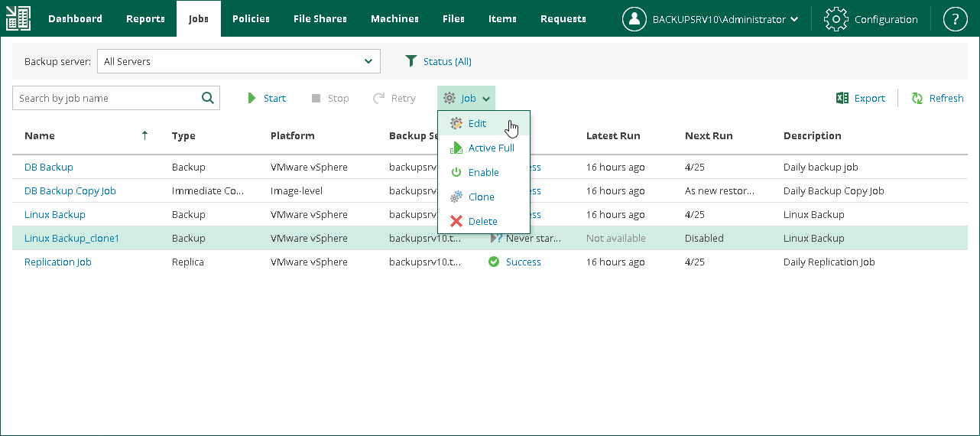Click the 'Immediate Co...' type cell
980x436 pixels.
[208, 190]
